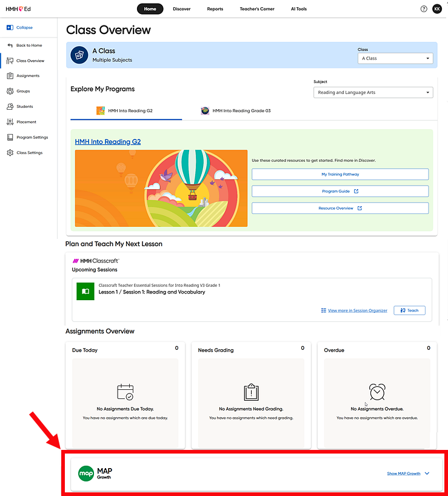Click the HMH Ed logo
Image resolution: width=448 pixels, height=496 pixels.
18,9
